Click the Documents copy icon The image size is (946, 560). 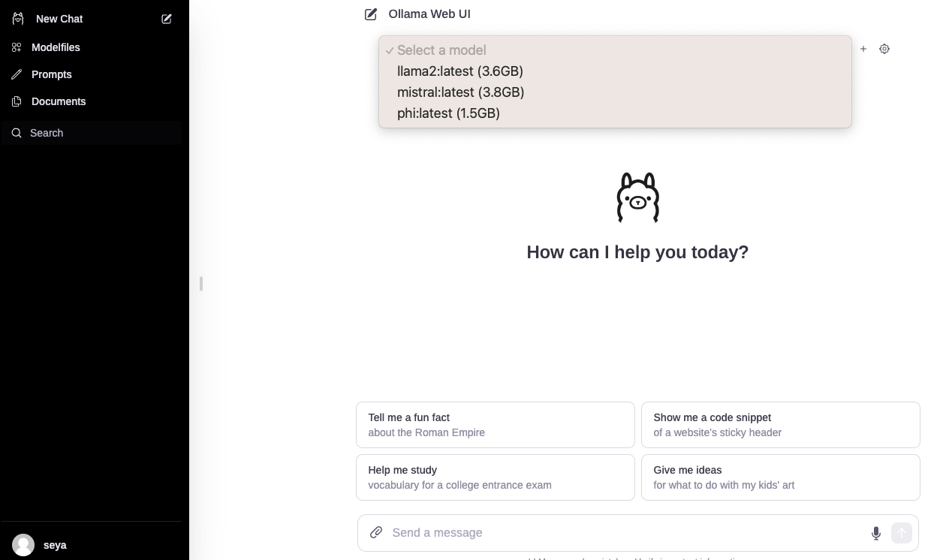pos(17,101)
